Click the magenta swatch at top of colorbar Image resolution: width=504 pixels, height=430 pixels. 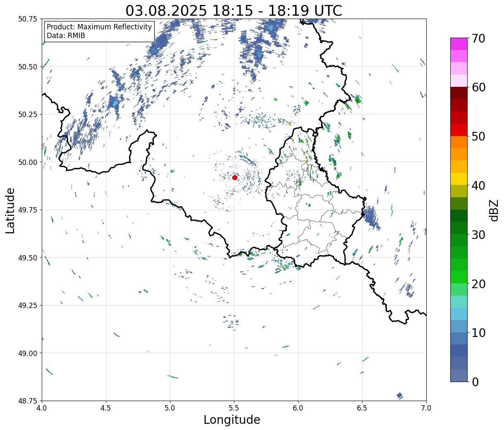point(459,44)
